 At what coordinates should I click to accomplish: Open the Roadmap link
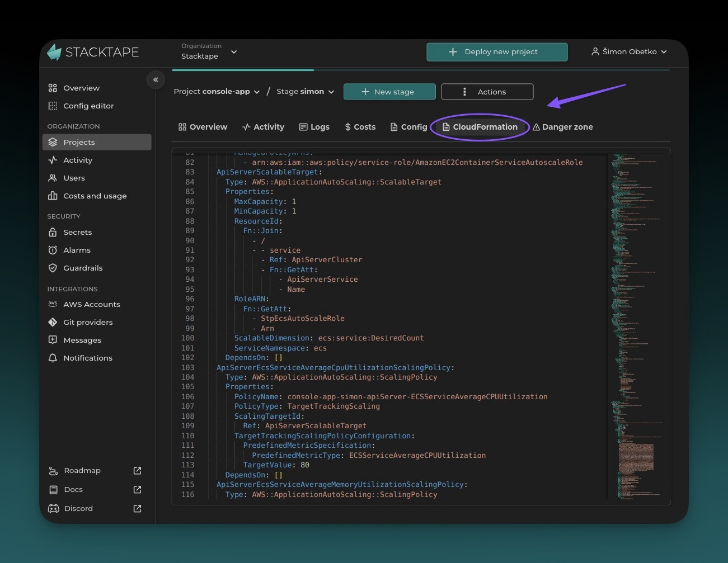(82, 470)
